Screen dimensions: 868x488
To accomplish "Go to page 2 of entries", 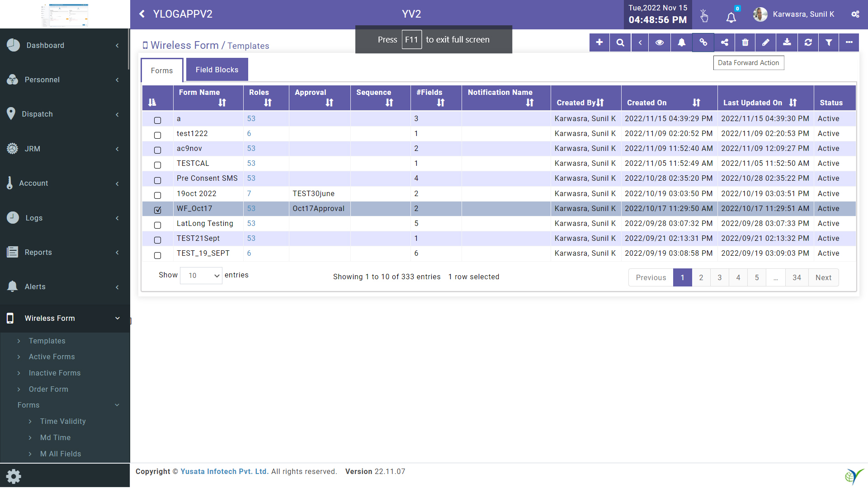I will pos(701,277).
